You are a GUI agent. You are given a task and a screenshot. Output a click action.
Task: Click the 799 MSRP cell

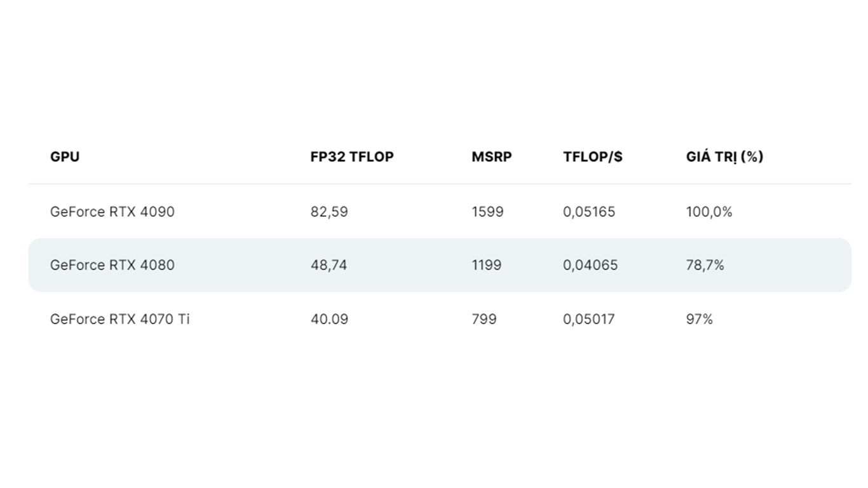[x=484, y=319]
